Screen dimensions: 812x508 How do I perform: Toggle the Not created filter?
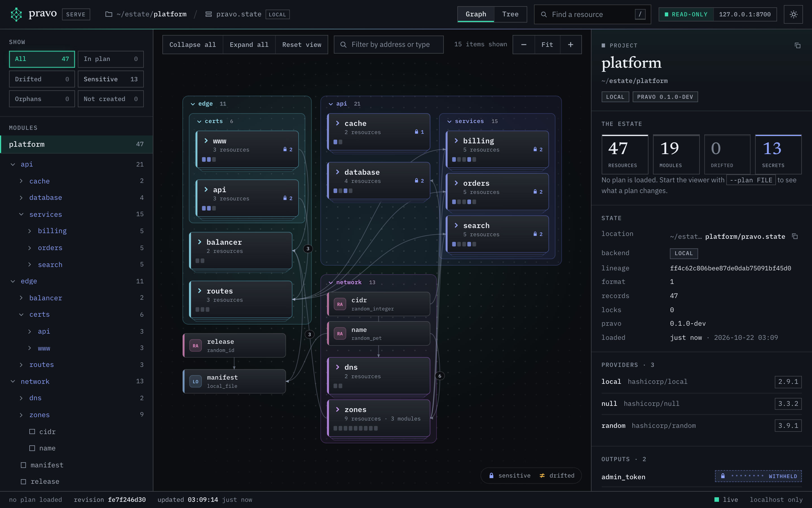pos(111,99)
